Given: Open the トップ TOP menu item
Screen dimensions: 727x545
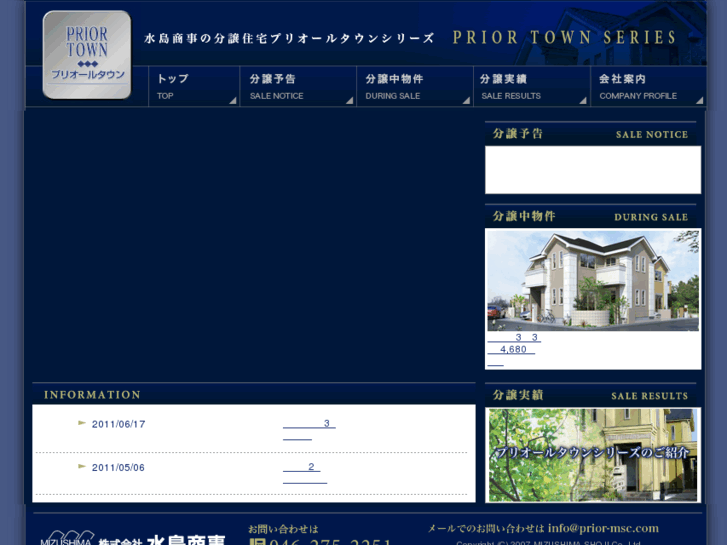Looking at the screenshot, I should [x=194, y=87].
